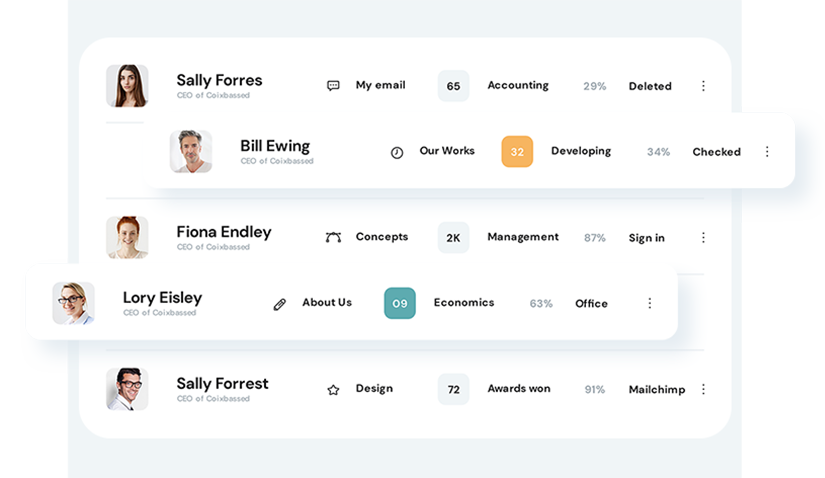Click the clock icon beside Our Works
This screenshot has height=478, width=825.
(397, 152)
